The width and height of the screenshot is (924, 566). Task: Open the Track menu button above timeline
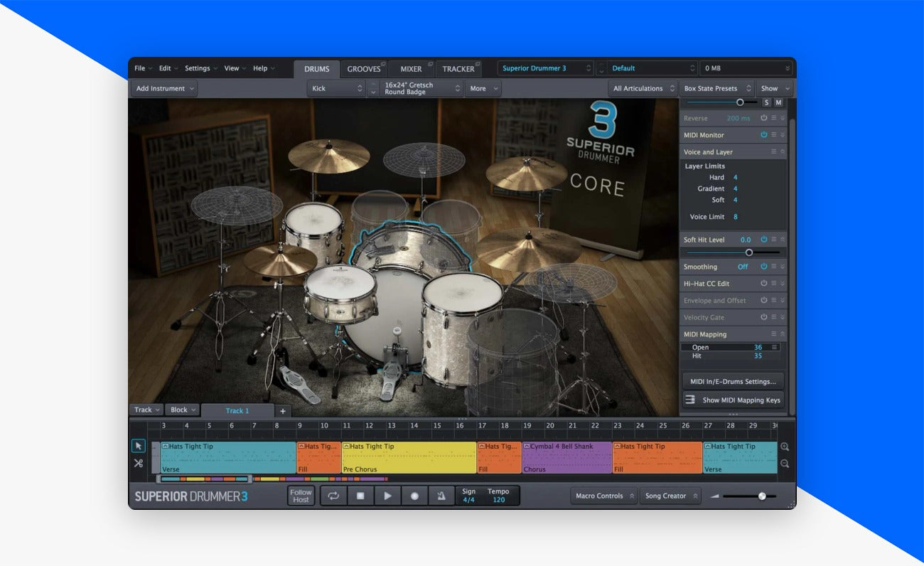pos(146,410)
